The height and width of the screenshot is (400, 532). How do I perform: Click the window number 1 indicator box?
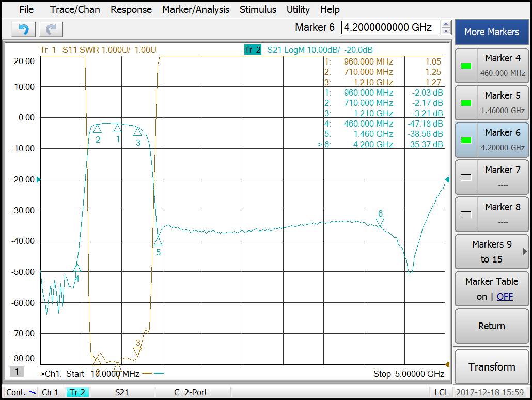point(17,372)
